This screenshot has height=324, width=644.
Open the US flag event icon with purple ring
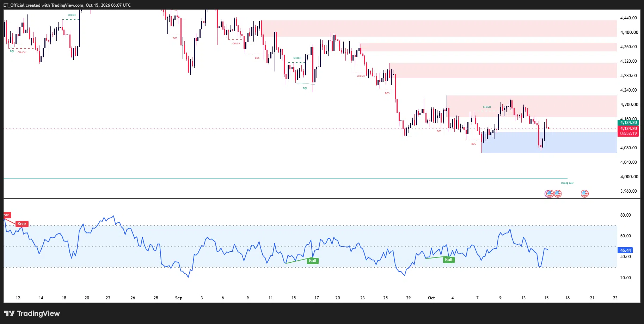tap(549, 193)
